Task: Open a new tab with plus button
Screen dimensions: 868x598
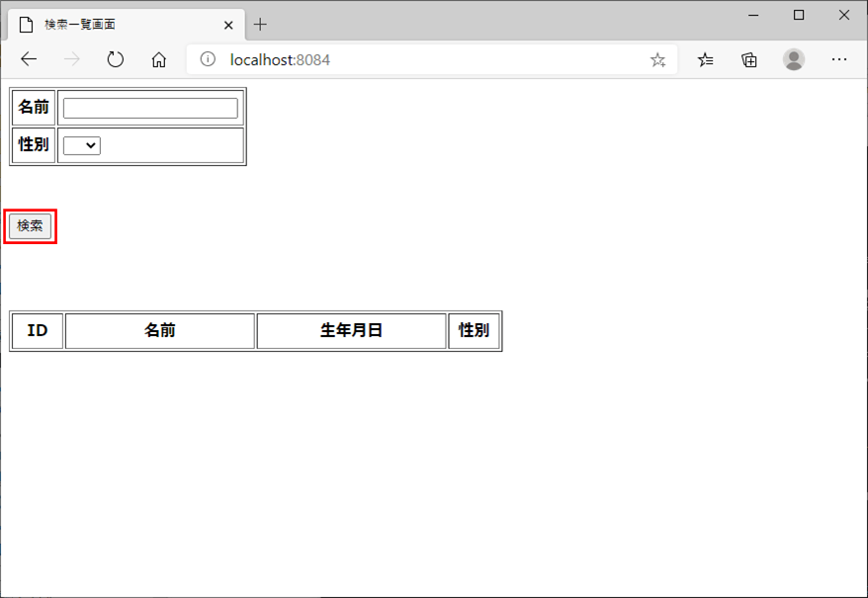Action: [x=261, y=25]
